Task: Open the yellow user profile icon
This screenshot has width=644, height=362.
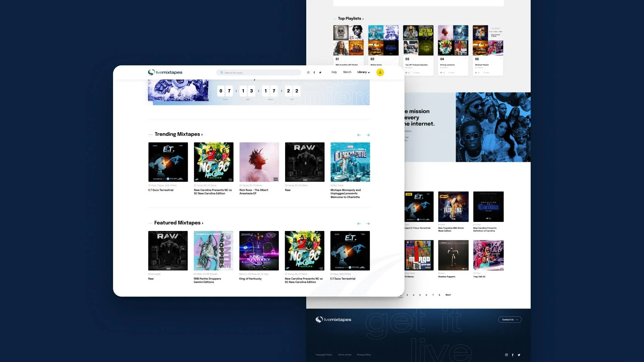Action: click(380, 72)
